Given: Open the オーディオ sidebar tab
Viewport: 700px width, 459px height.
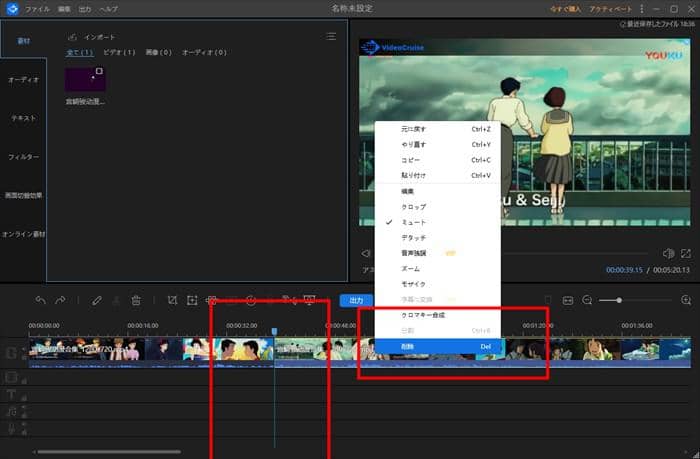Looking at the screenshot, I should 23,80.
